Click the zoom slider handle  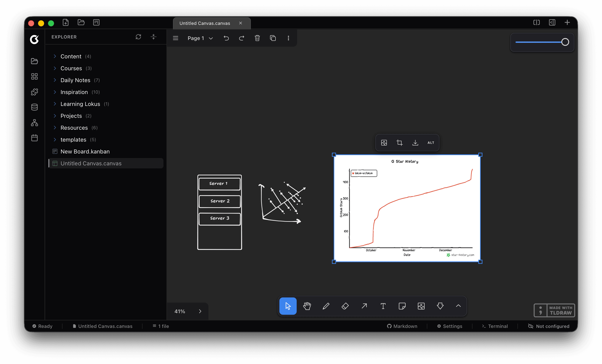[565, 42]
